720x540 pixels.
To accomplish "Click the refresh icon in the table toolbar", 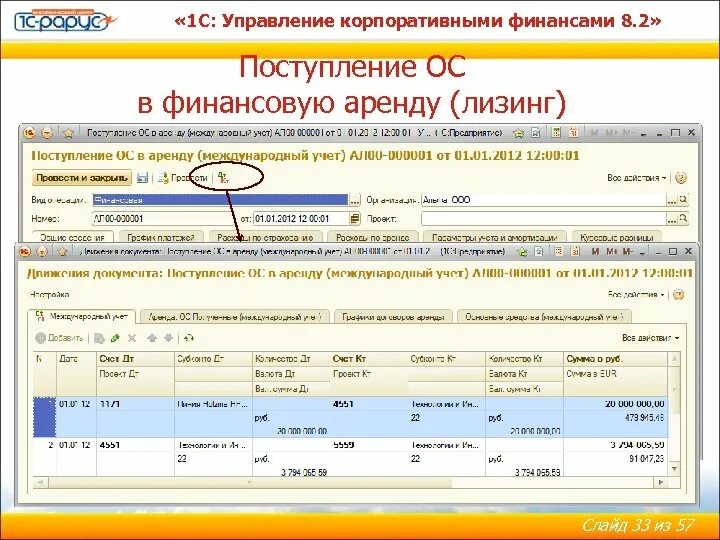I will 189,338.
